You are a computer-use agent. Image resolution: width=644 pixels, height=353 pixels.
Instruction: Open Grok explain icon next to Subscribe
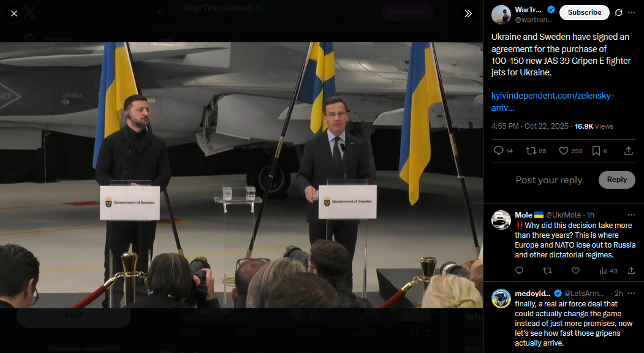[x=618, y=13]
